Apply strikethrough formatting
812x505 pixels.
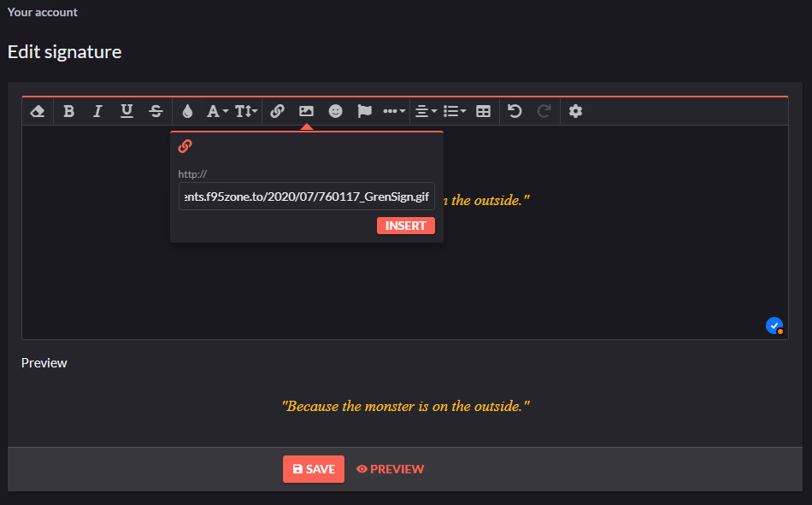coord(156,111)
